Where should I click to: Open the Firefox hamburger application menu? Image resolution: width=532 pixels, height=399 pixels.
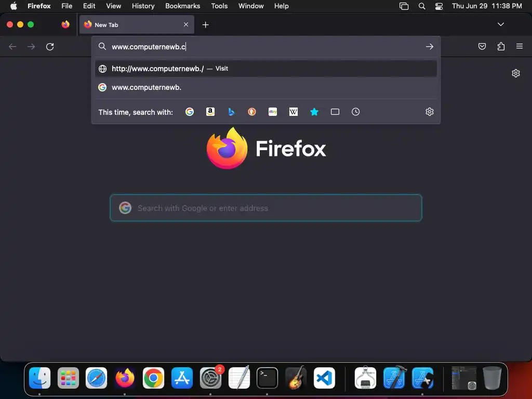point(519,46)
